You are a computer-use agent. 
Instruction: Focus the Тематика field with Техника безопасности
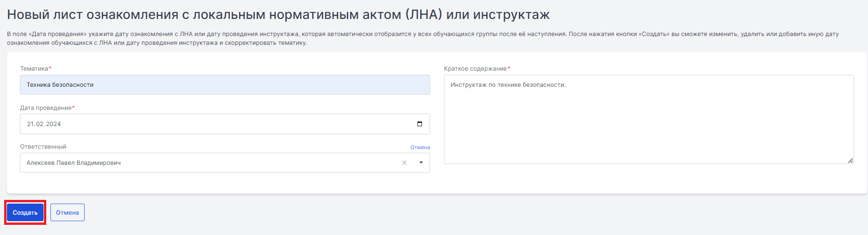[x=225, y=84]
